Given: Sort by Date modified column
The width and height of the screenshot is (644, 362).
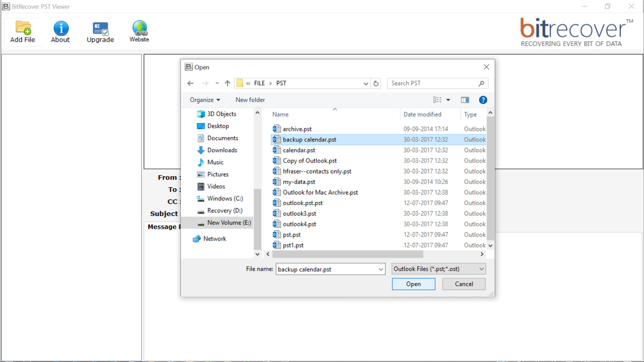Looking at the screenshot, I should coord(422,114).
